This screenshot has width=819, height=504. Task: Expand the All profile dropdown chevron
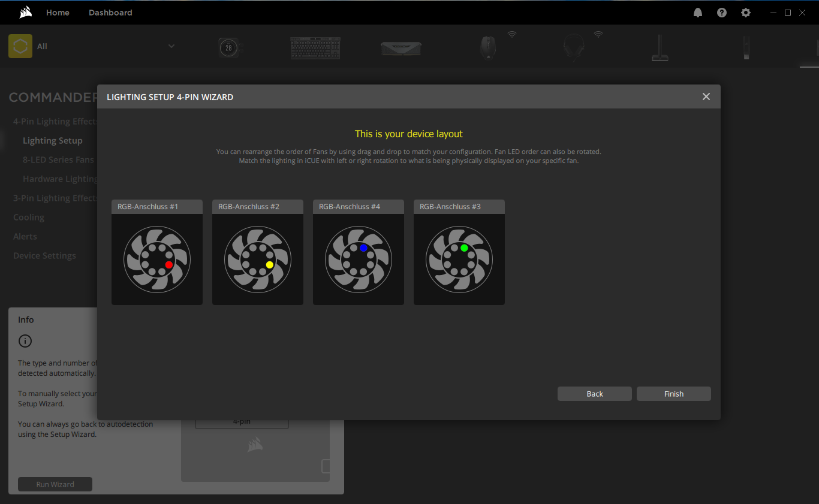tap(171, 46)
